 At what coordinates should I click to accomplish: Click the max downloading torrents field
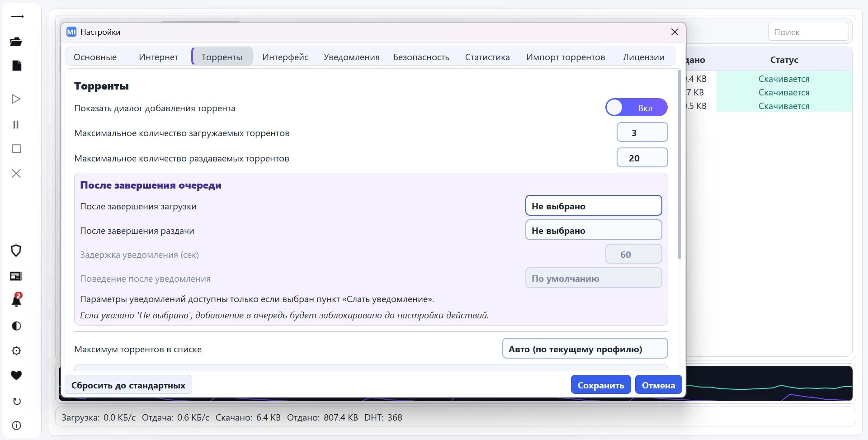(642, 132)
